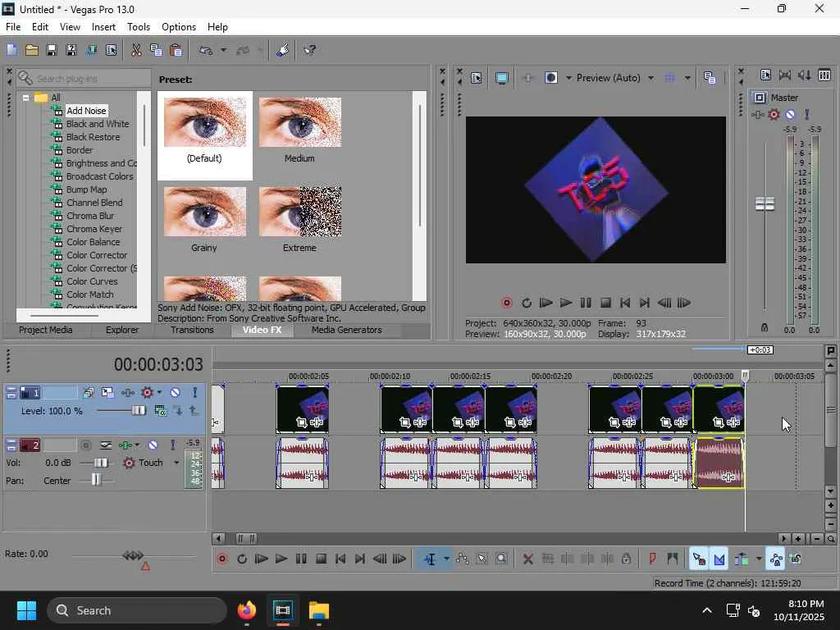840x630 pixels.
Task: Stop playback in the timeline transport bar
Action: tap(321, 559)
